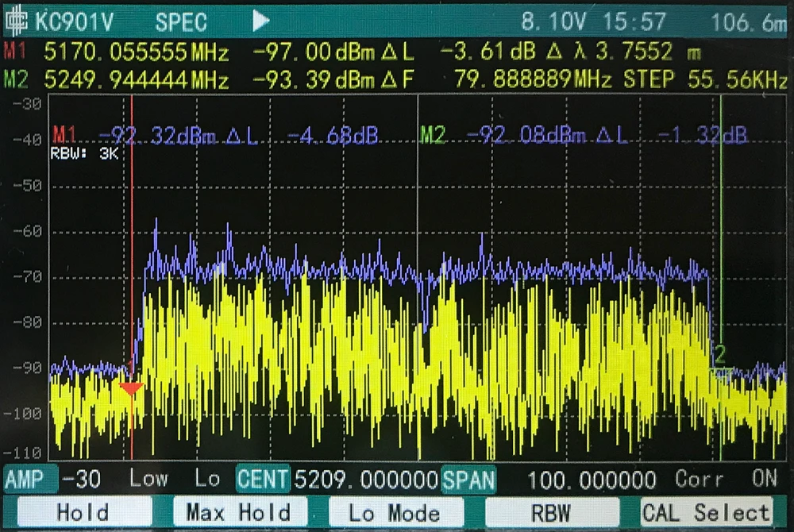This screenshot has width=794, height=532.
Task: Select the SPEC mode label
Action: (x=181, y=21)
